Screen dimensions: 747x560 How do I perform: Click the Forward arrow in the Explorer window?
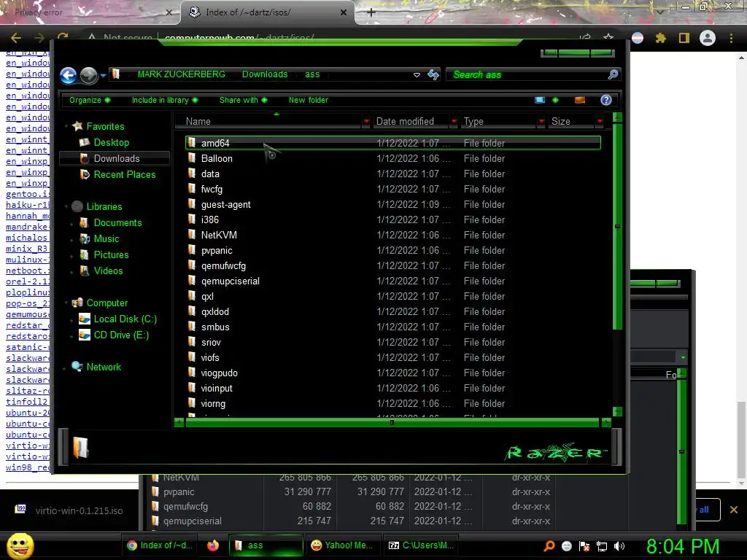tap(88, 75)
